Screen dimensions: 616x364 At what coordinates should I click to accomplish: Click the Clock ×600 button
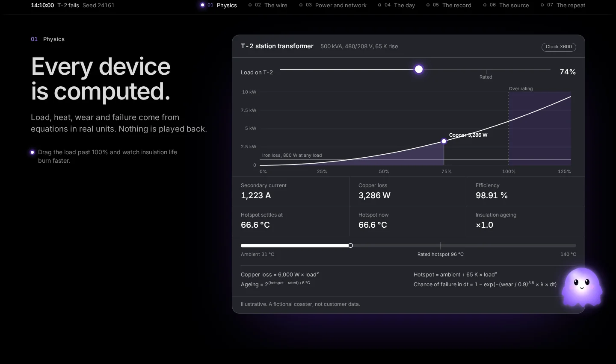pyautogui.click(x=559, y=47)
